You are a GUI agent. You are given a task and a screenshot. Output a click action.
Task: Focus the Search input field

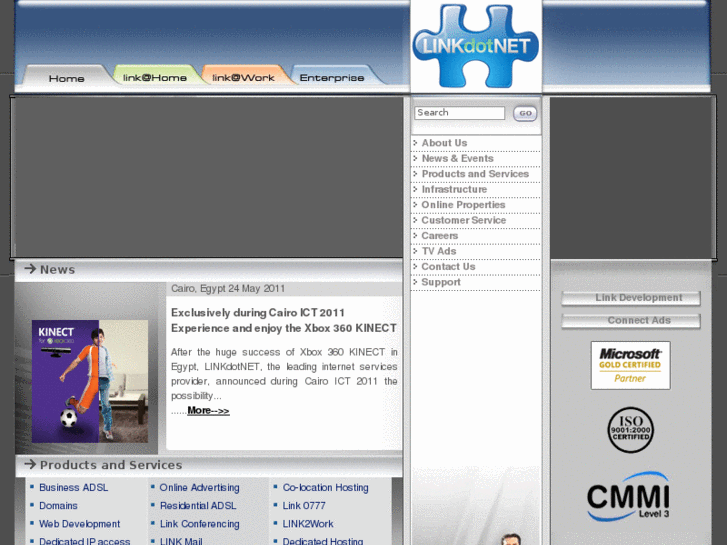[459, 113]
